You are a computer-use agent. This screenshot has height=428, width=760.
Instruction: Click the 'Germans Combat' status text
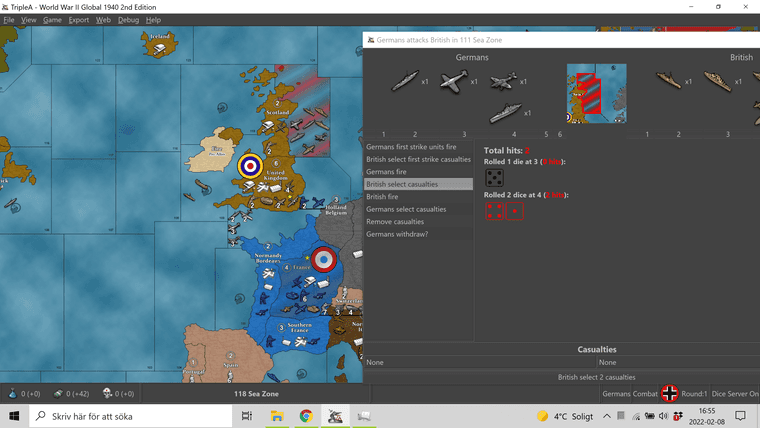pyautogui.click(x=630, y=394)
